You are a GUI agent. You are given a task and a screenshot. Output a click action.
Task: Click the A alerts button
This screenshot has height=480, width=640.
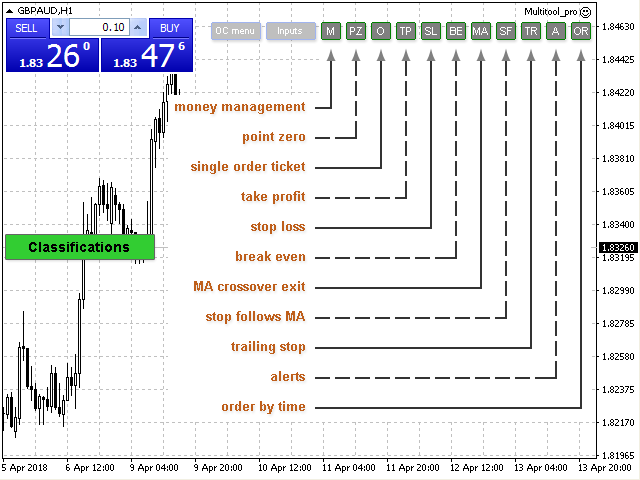click(x=556, y=31)
